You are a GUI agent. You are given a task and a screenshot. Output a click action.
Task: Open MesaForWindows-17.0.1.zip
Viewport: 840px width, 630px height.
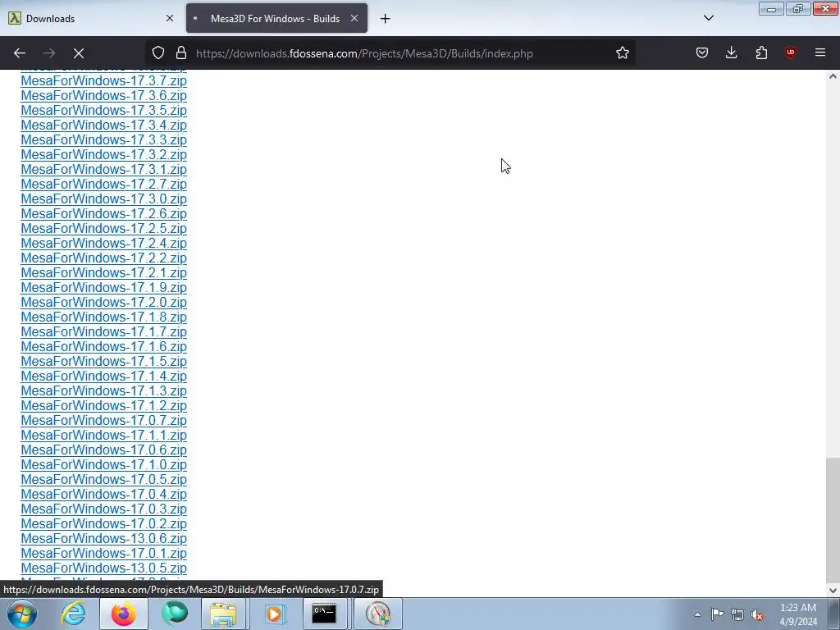104,554
